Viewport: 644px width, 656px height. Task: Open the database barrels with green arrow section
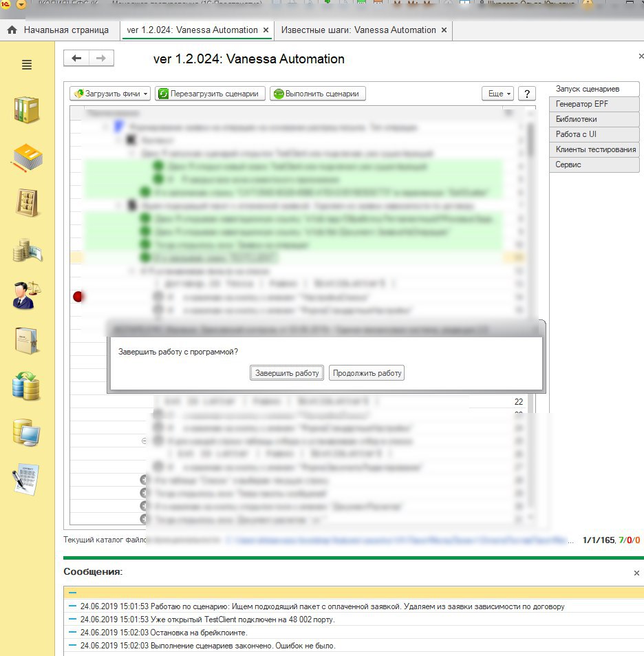coord(26,385)
